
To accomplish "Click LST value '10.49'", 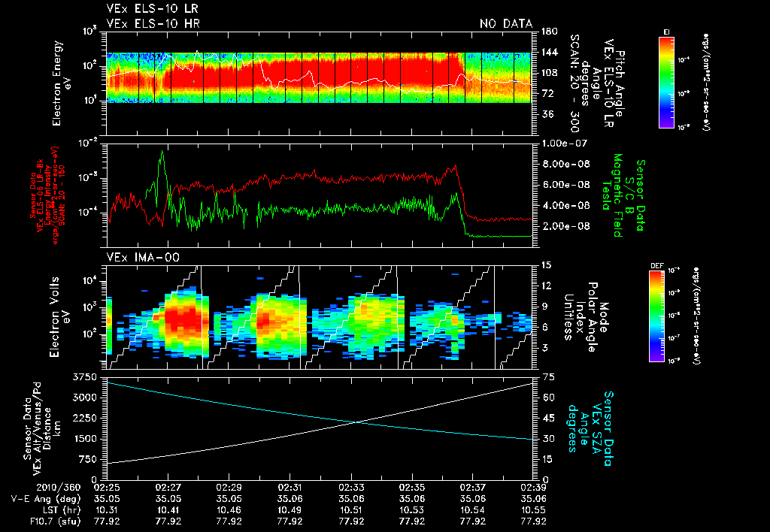I will [290, 510].
